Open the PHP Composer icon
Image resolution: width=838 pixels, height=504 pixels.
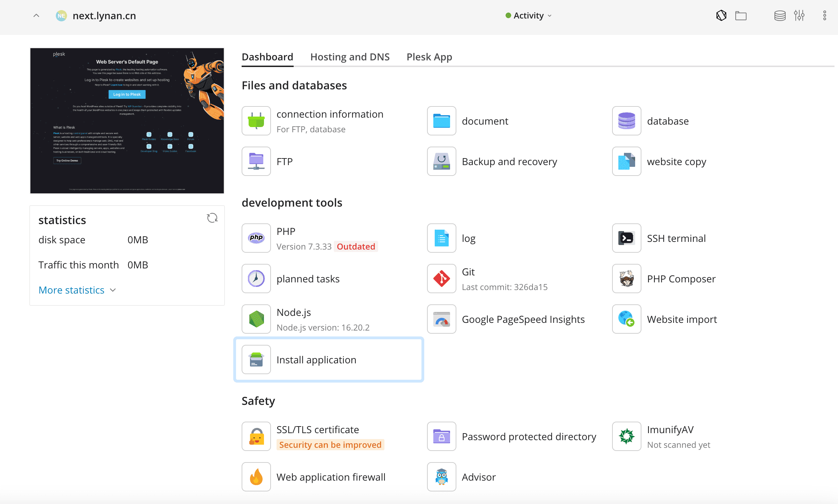(626, 279)
